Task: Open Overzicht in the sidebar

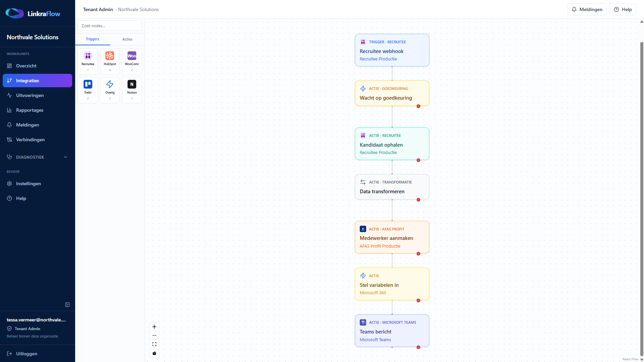Action: [x=37, y=66]
